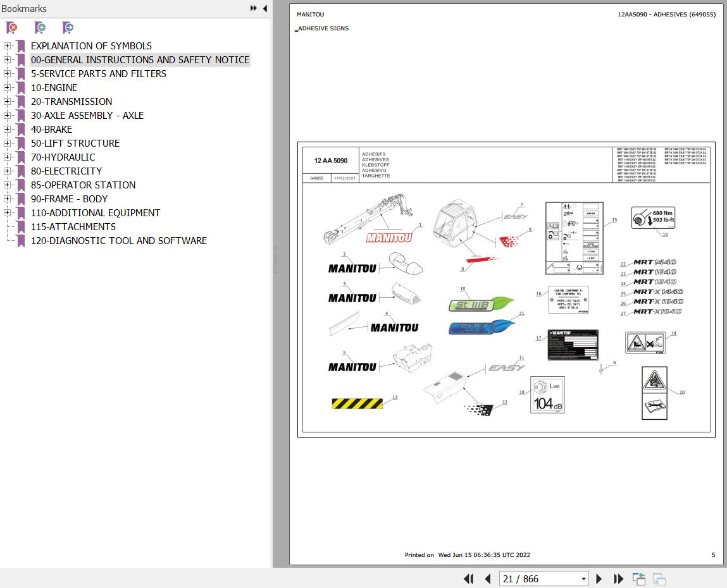The width and height of the screenshot is (727, 588).
Task: Click the MRT 1440 model decal
Action: 655,262
